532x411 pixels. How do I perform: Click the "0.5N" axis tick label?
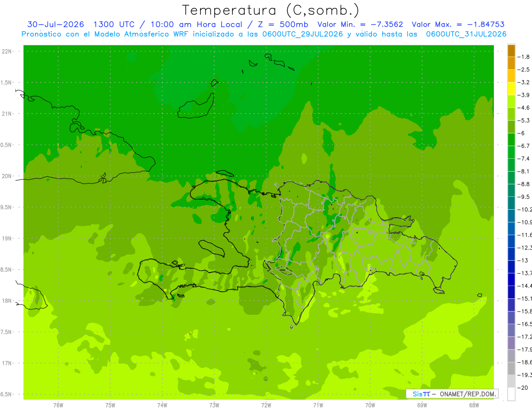coord(6,145)
